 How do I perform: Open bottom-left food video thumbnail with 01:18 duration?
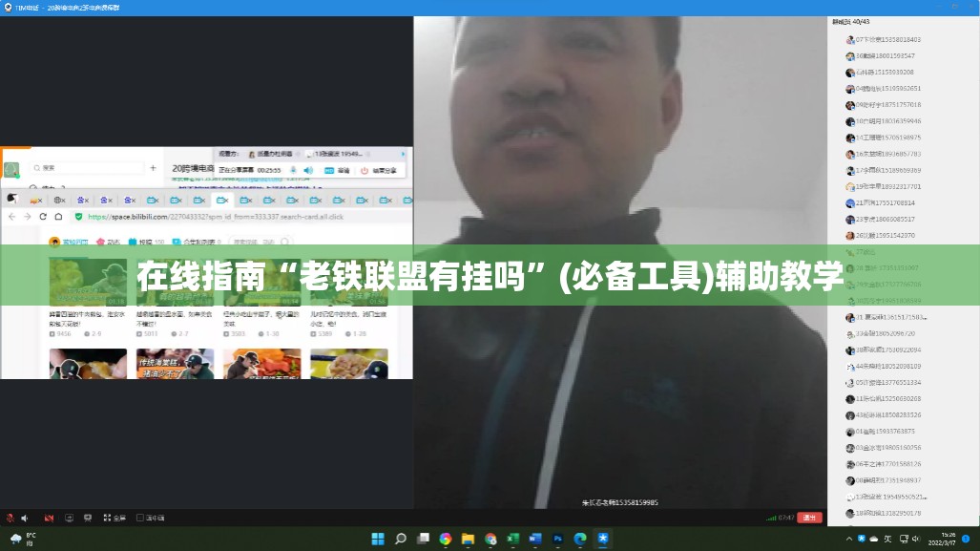click(88, 282)
